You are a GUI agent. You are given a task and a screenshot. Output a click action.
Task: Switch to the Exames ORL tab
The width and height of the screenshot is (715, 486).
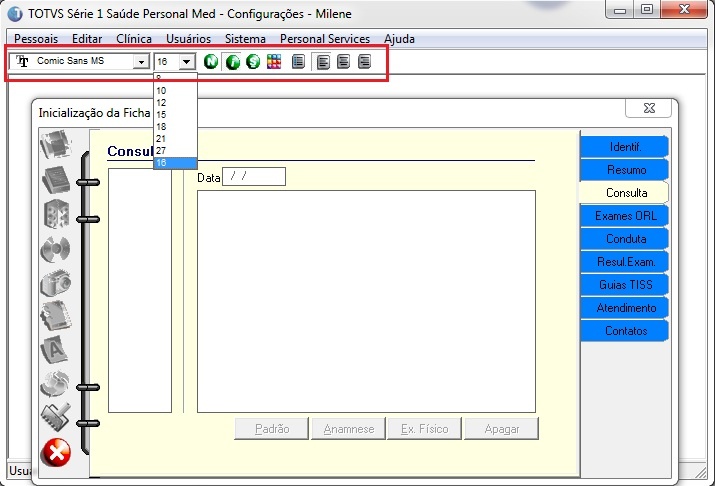[x=625, y=216]
